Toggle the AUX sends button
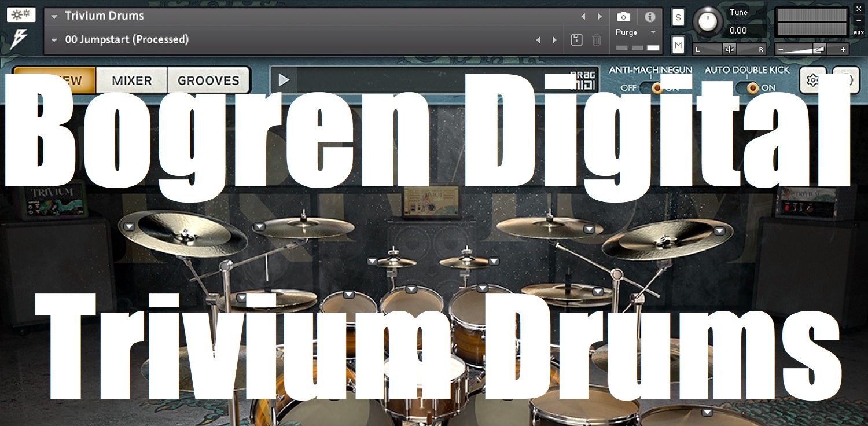The height and width of the screenshot is (426, 868). click(858, 32)
